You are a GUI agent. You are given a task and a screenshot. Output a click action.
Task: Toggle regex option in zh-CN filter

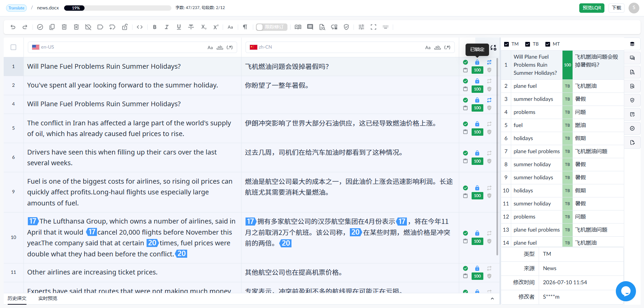(447, 48)
